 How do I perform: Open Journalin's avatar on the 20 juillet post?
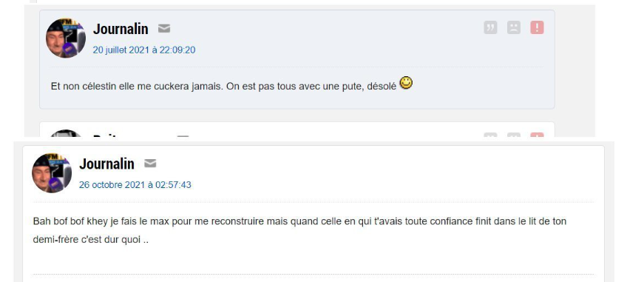coord(66,38)
